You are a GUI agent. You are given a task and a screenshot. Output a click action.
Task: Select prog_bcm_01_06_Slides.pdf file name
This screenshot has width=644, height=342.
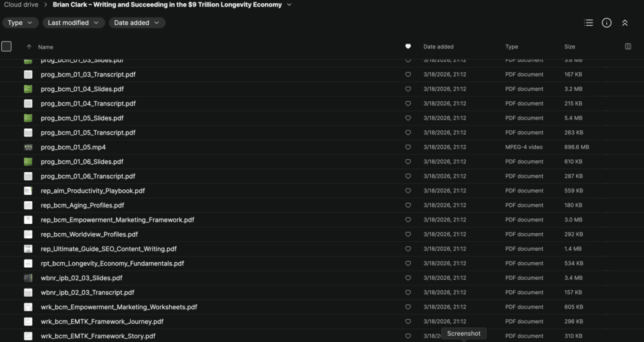point(82,162)
